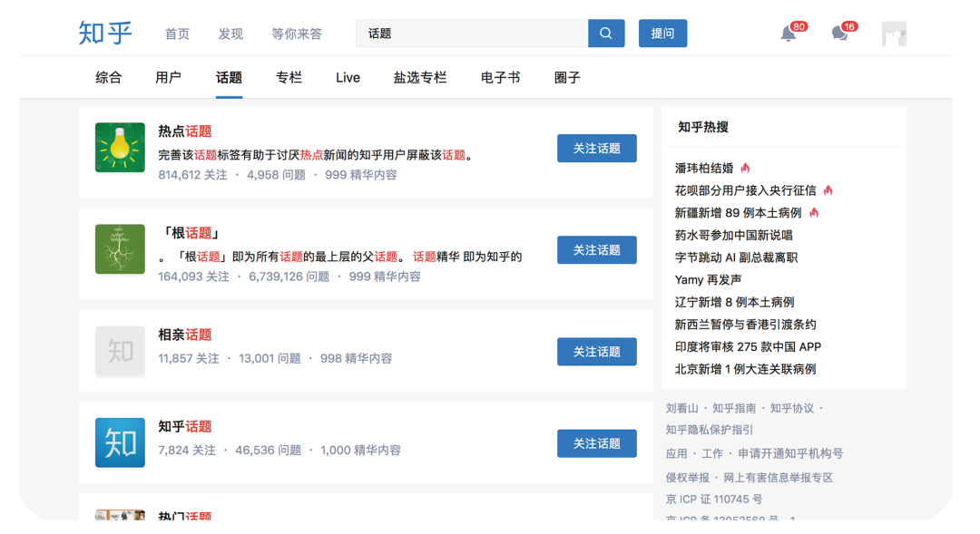The image size is (980, 534).
Task: Click the 提问 button
Action: tap(662, 34)
